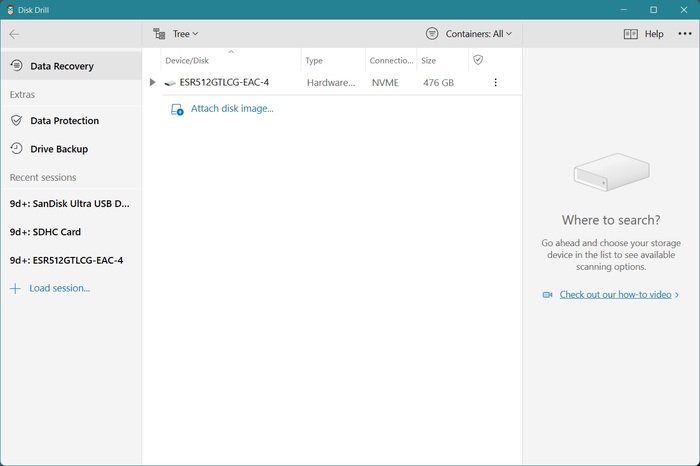Expand the ESR512GTLCG-EAC-4 disk row

pyautogui.click(x=152, y=82)
